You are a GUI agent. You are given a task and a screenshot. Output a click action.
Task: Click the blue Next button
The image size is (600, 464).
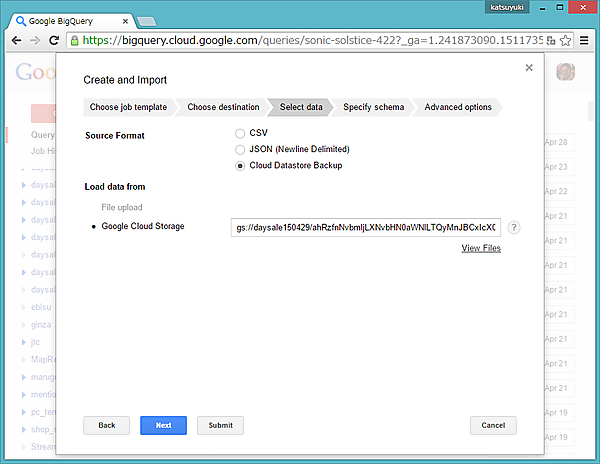(x=163, y=425)
